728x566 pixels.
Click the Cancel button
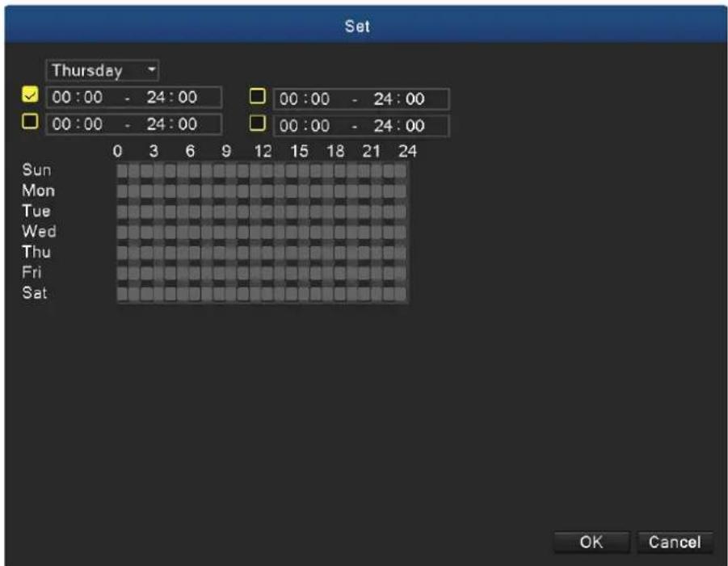675,542
